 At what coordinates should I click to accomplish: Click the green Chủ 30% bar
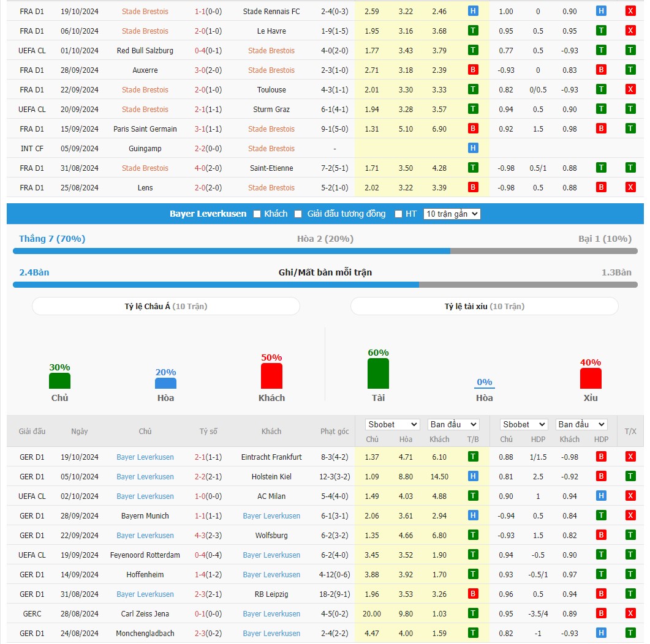click(59, 381)
